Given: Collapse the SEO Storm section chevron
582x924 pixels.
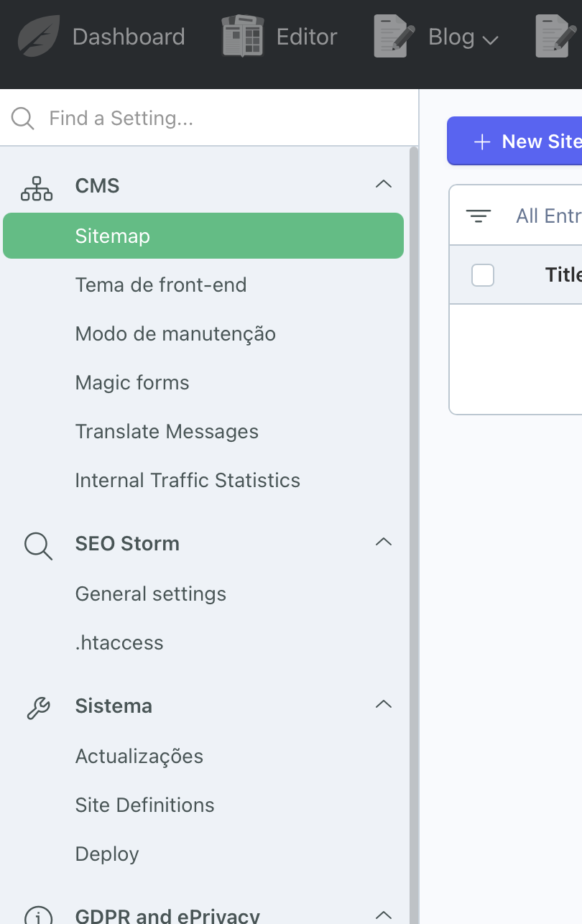Looking at the screenshot, I should click(384, 542).
